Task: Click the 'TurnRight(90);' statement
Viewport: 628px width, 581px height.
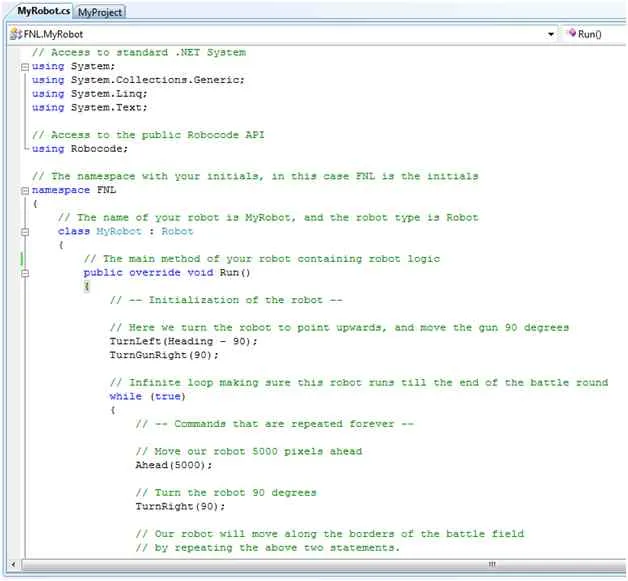Action: pos(180,507)
